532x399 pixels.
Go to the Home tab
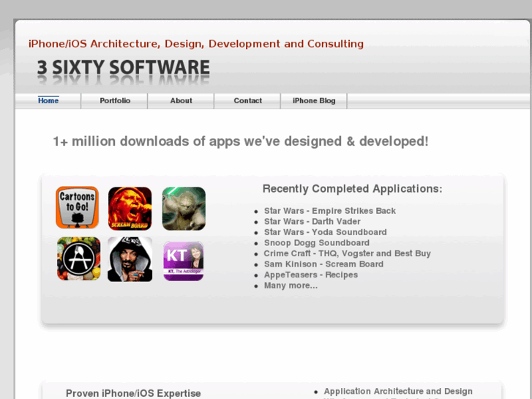pyautogui.click(x=48, y=101)
